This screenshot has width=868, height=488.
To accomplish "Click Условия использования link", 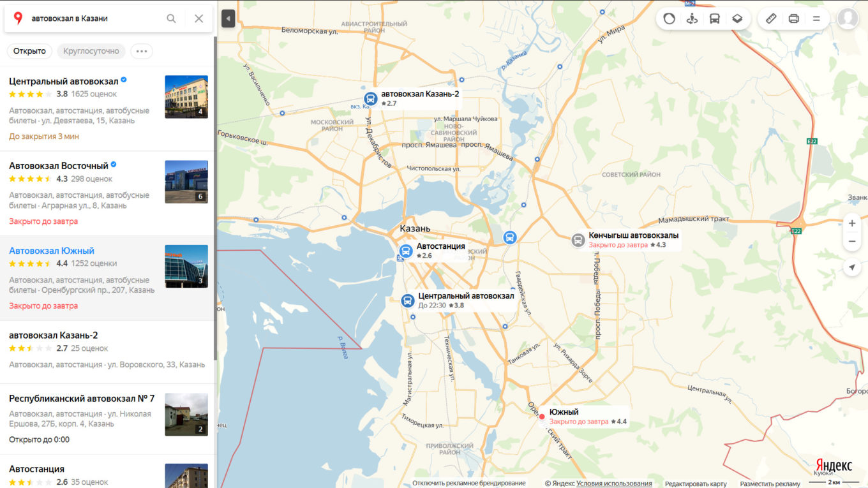I will [614, 484].
